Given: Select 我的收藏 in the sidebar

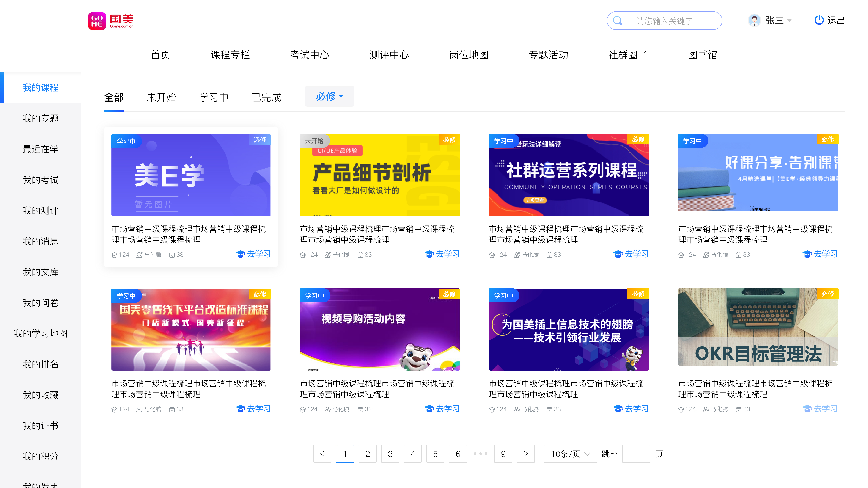Looking at the screenshot, I should (x=41, y=395).
